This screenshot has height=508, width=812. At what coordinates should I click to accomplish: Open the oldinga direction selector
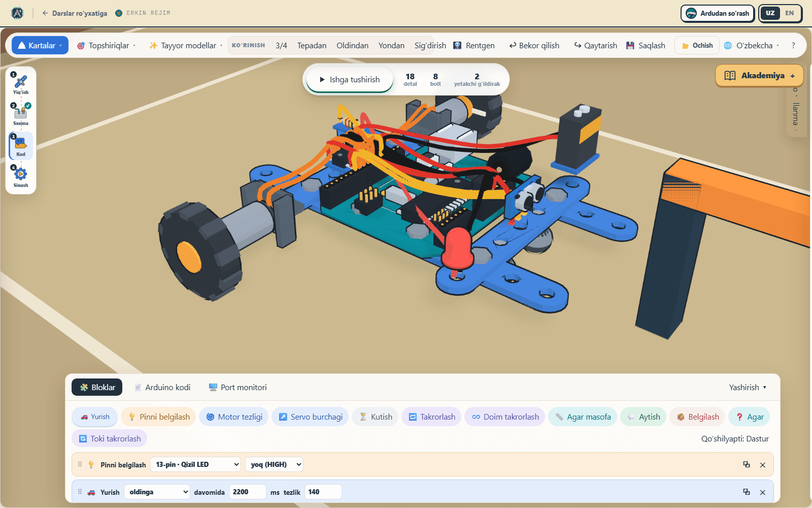pos(157,492)
